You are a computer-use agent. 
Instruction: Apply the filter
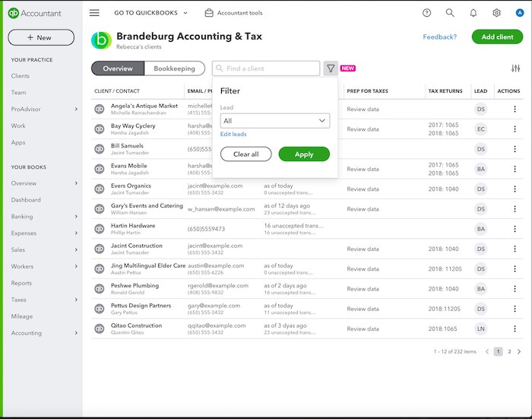pos(304,154)
